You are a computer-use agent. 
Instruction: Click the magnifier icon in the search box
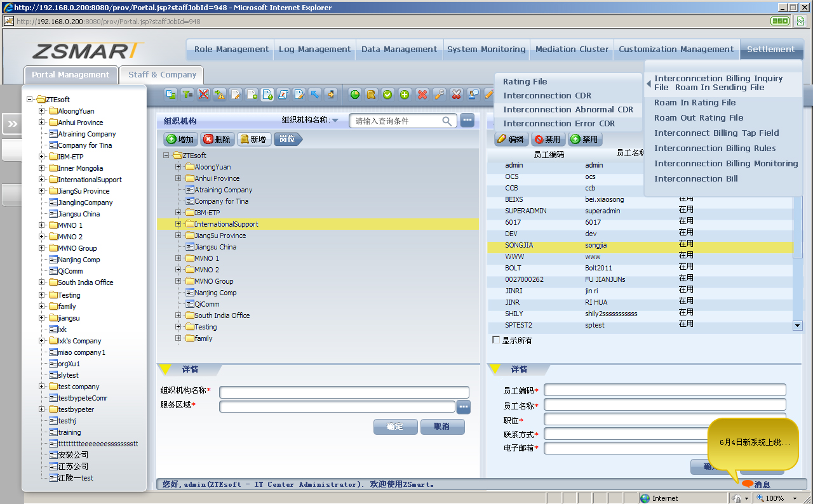tap(448, 121)
